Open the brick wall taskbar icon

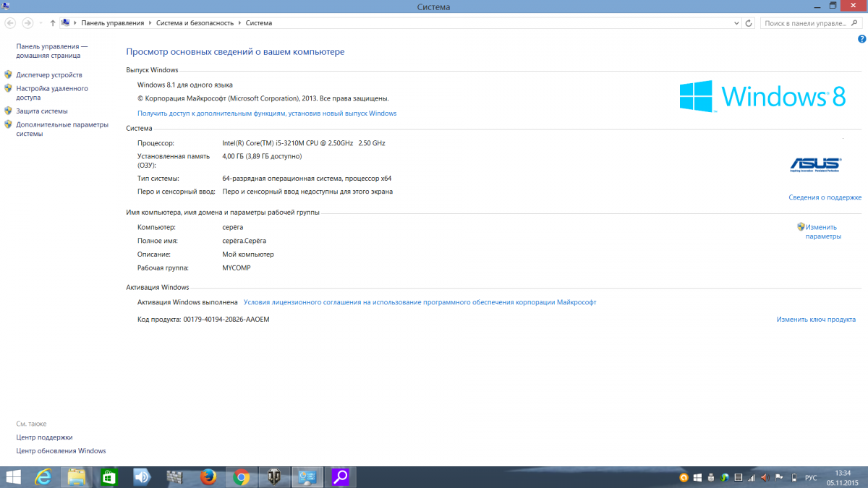175,477
